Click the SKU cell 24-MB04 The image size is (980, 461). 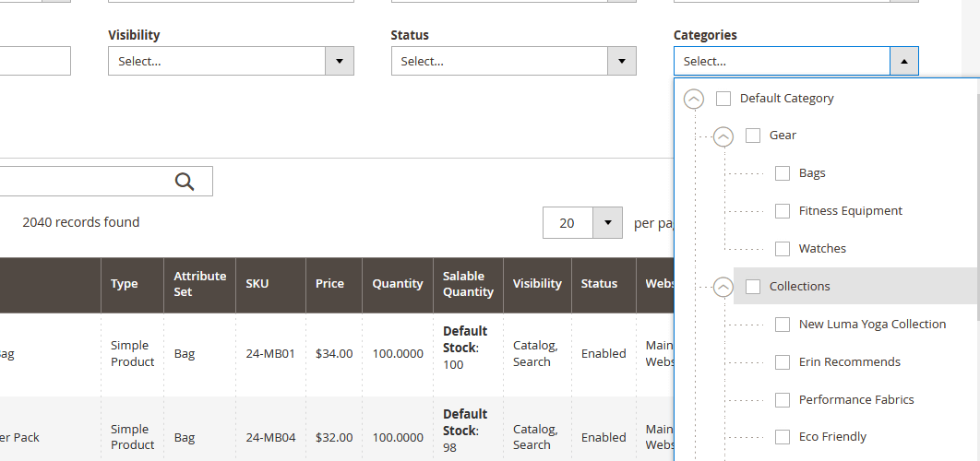pos(270,437)
